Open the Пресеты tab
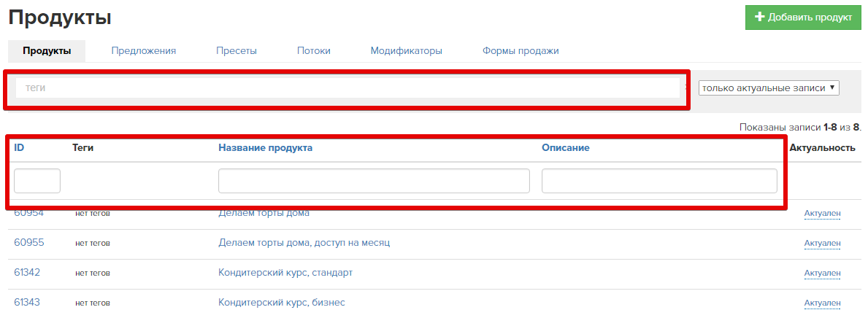Image resolution: width=868 pixels, height=318 pixels. tap(237, 51)
